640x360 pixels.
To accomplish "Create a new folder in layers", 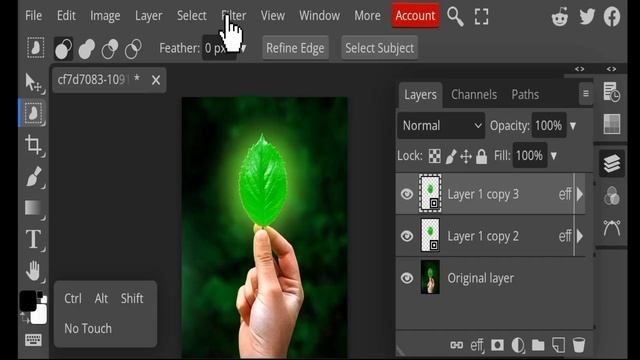I will (538, 345).
